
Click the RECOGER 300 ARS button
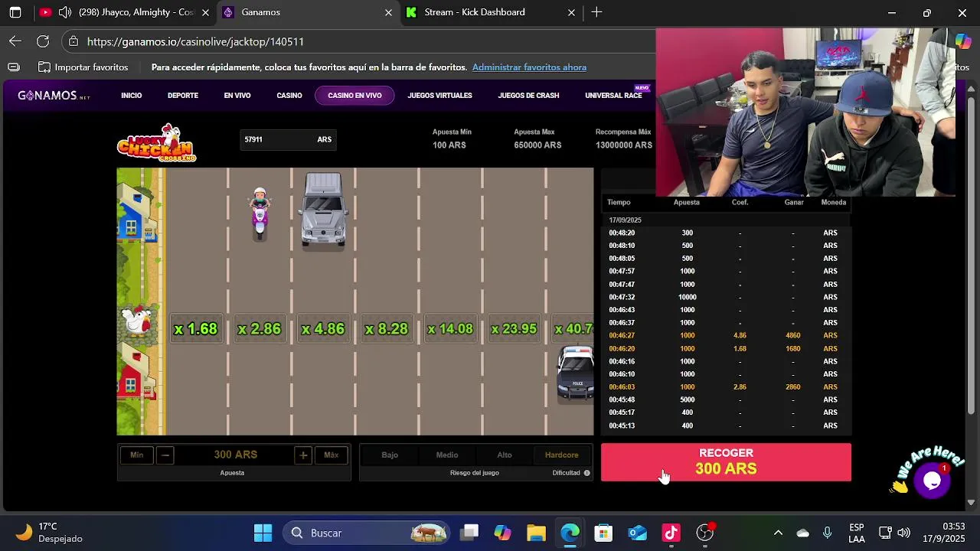click(726, 462)
